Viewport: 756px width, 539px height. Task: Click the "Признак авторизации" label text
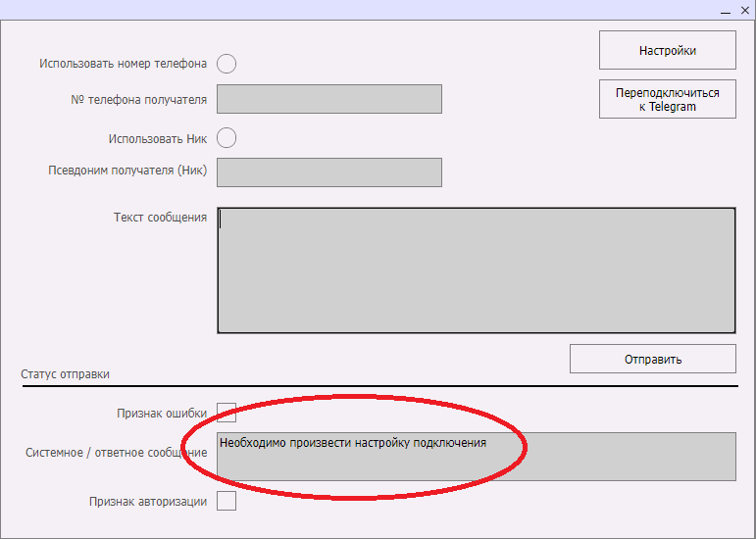click(x=148, y=502)
